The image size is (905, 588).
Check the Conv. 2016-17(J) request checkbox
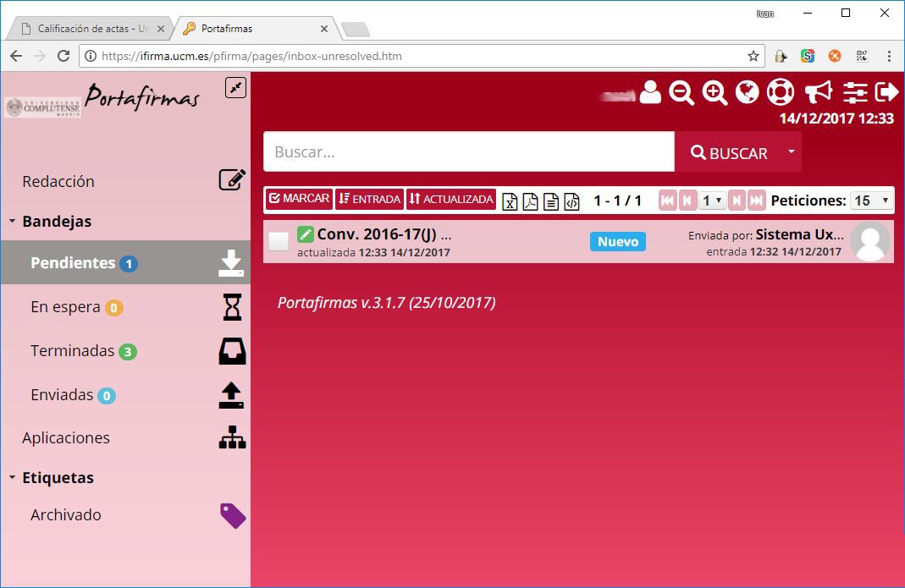(279, 241)
